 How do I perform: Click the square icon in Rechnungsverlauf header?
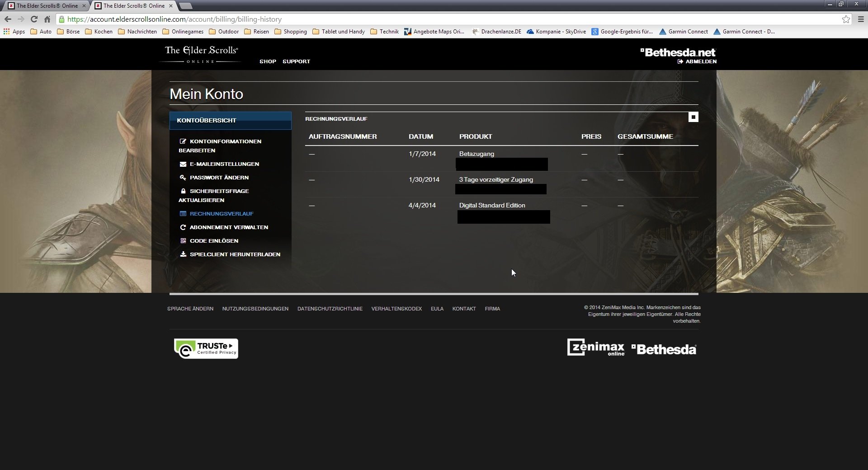(693, 117)
